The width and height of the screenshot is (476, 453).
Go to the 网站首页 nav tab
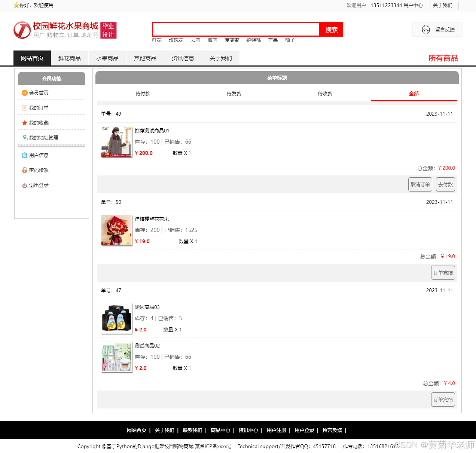[32, 58]
